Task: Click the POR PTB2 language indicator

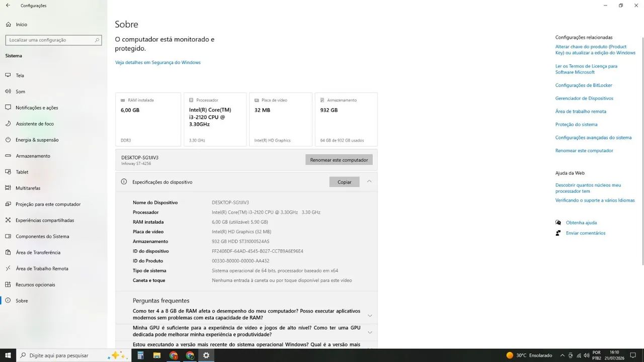Action: pos(597,355)
